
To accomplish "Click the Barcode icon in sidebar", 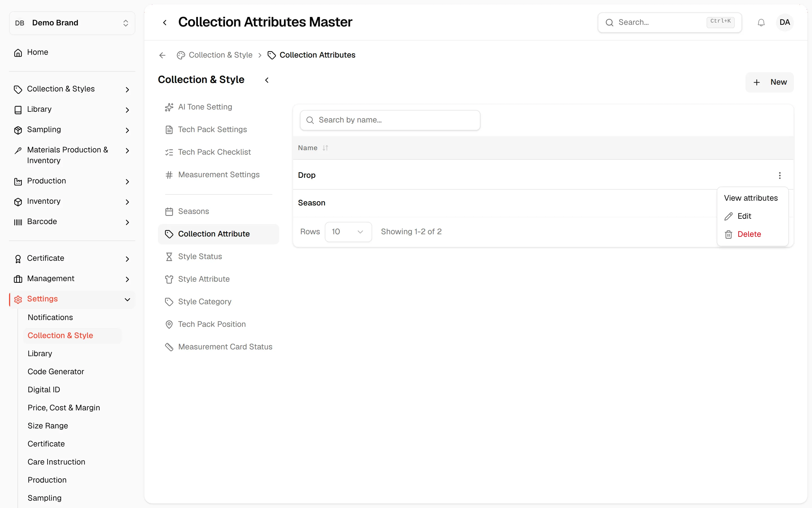I will [18, 222].
